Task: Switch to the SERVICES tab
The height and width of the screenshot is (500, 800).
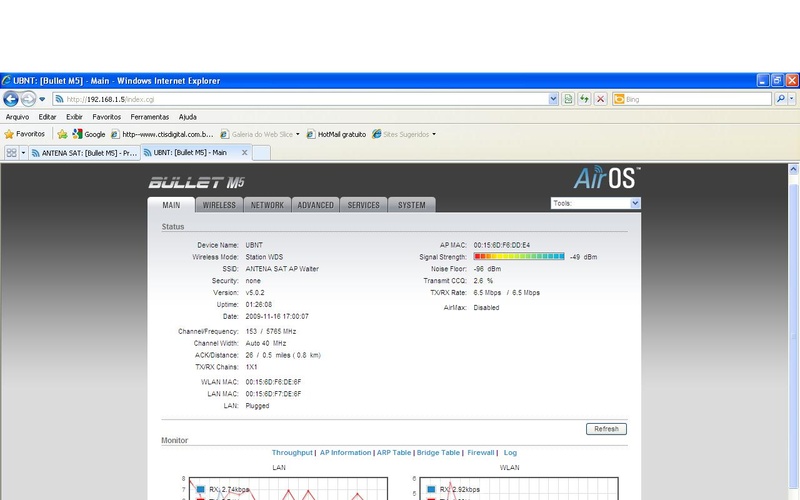Action: point(363,205)
